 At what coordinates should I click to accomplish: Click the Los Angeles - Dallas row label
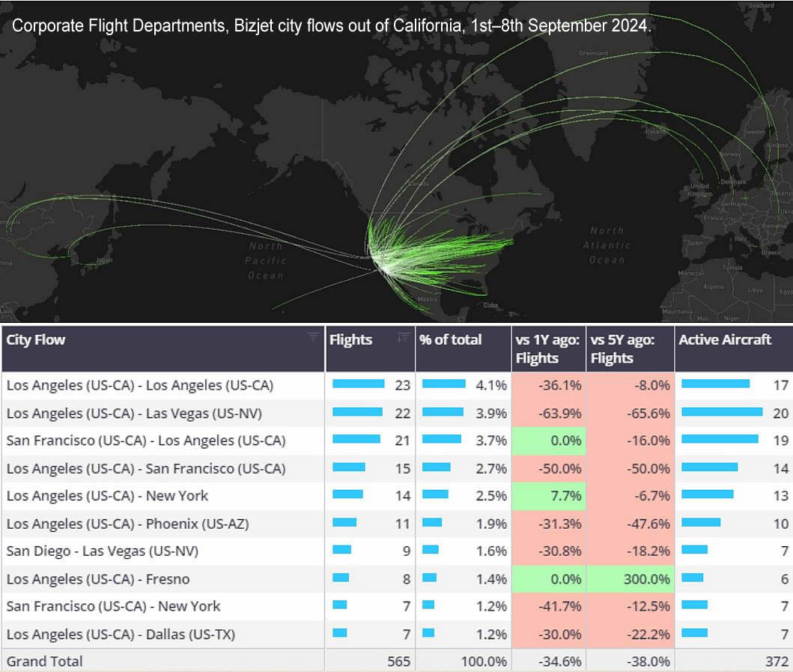point(121,635)
